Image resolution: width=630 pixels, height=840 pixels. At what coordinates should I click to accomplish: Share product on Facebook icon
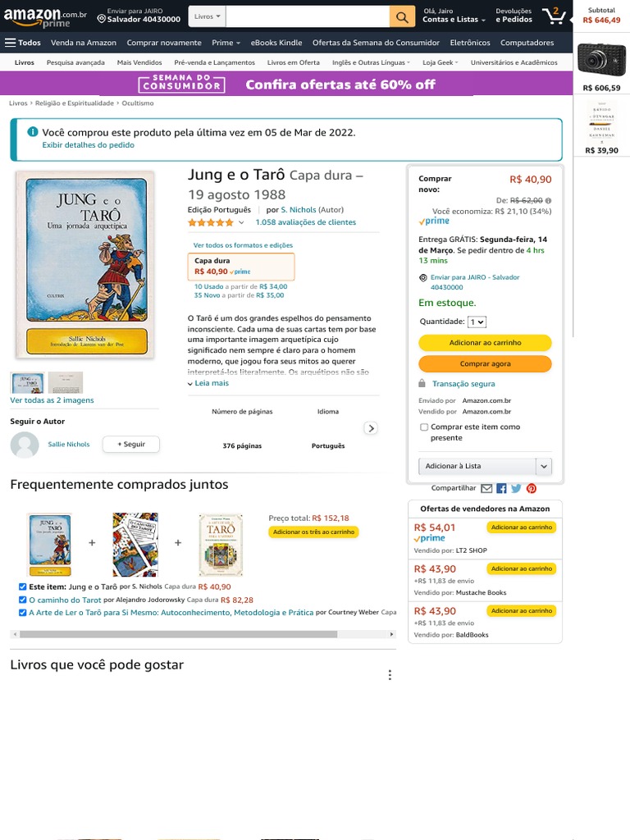(501, 488)
